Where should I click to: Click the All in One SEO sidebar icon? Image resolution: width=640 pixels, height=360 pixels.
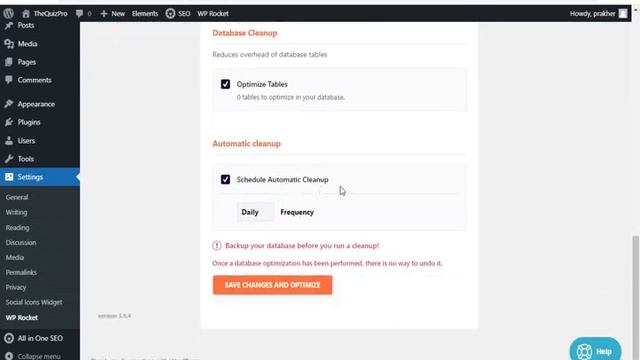click(9, 338)
